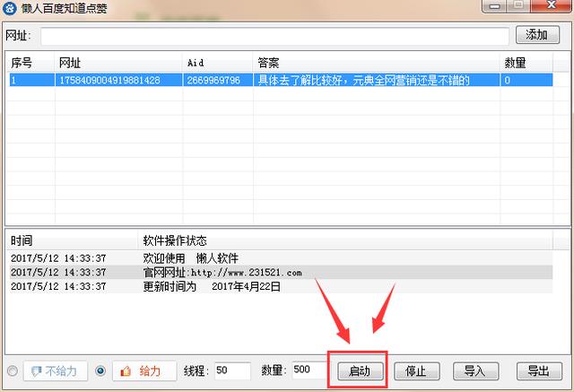This screenshot has width=574, height=392.
Task: Click the 启动 start button
Action: (361, 371)
